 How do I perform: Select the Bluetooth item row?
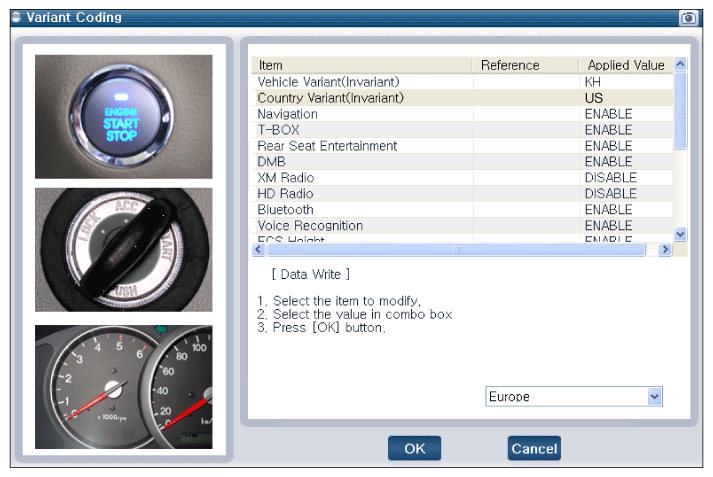point(462,209)
